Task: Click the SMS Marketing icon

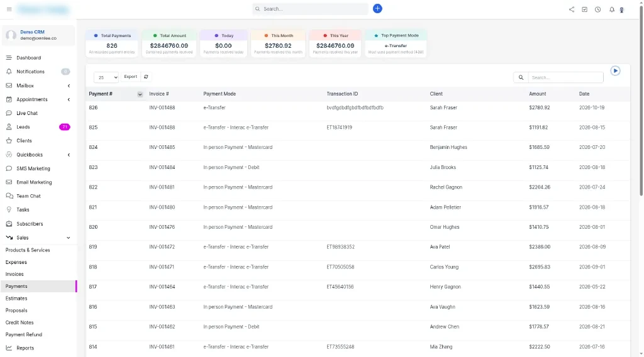Action: click(x=9, y=168)
